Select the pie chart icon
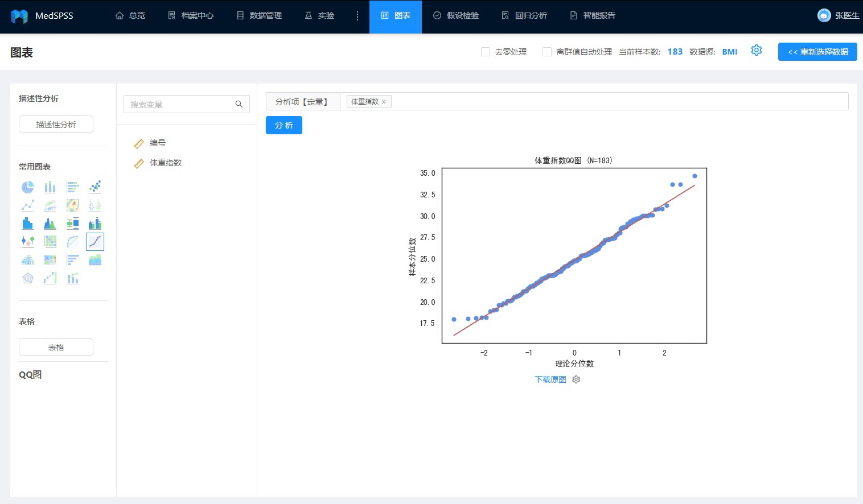Image resolution: width=863 pixels, height=504 pixels. [x=27, y=187]
